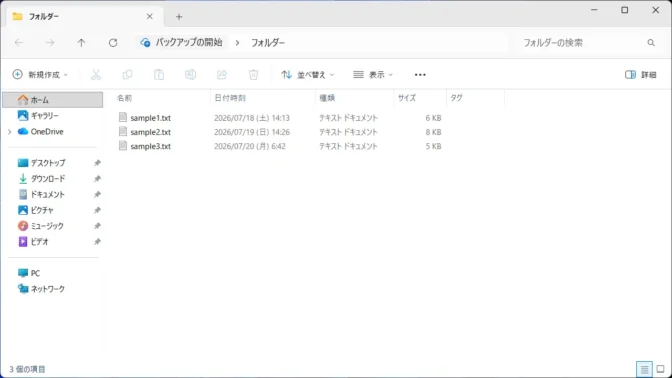
Task: Click the Cut scissors icon
Action: pos(96,75)
